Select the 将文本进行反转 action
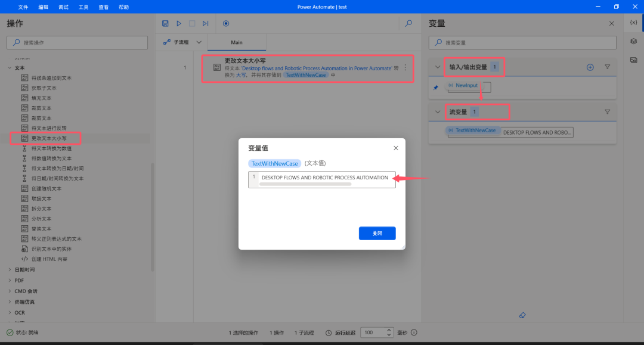Image resolution: width=644 pixels, height=345 pixels. pos(49,128)
